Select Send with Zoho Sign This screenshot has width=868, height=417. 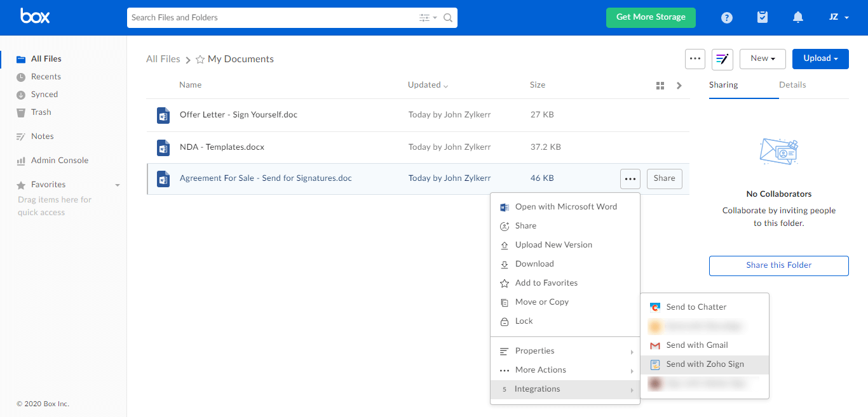[705, 364]
